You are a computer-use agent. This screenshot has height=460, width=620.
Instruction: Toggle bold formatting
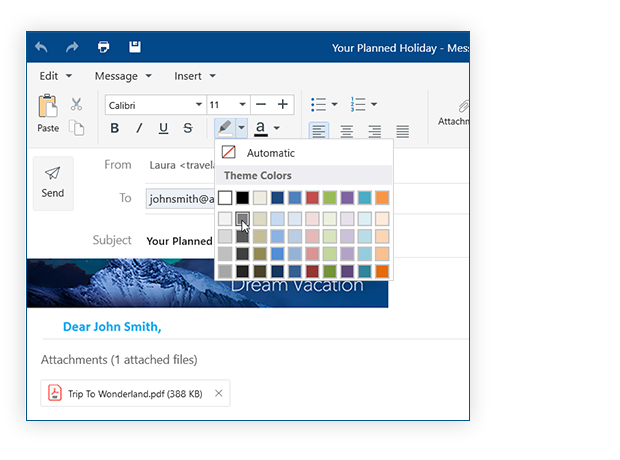115,128
